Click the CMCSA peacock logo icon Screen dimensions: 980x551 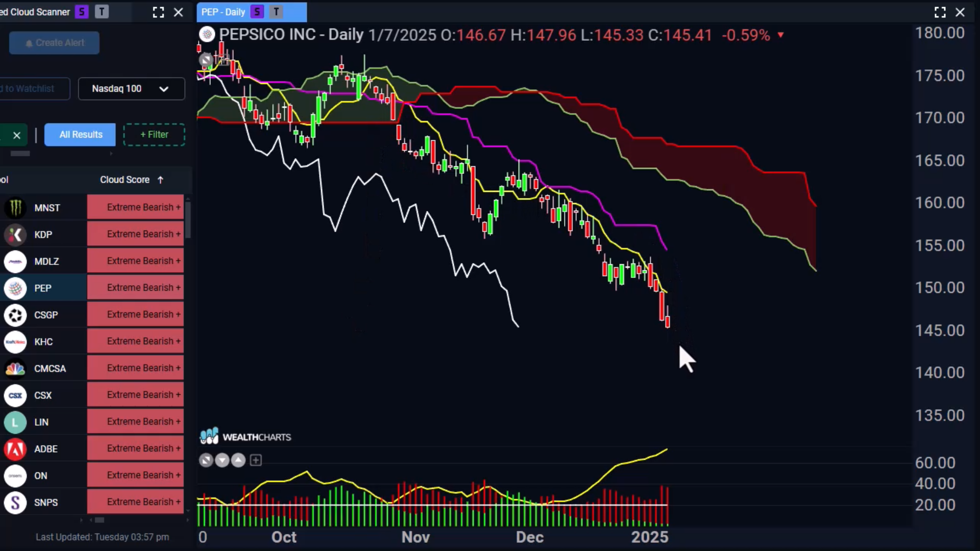15,368
